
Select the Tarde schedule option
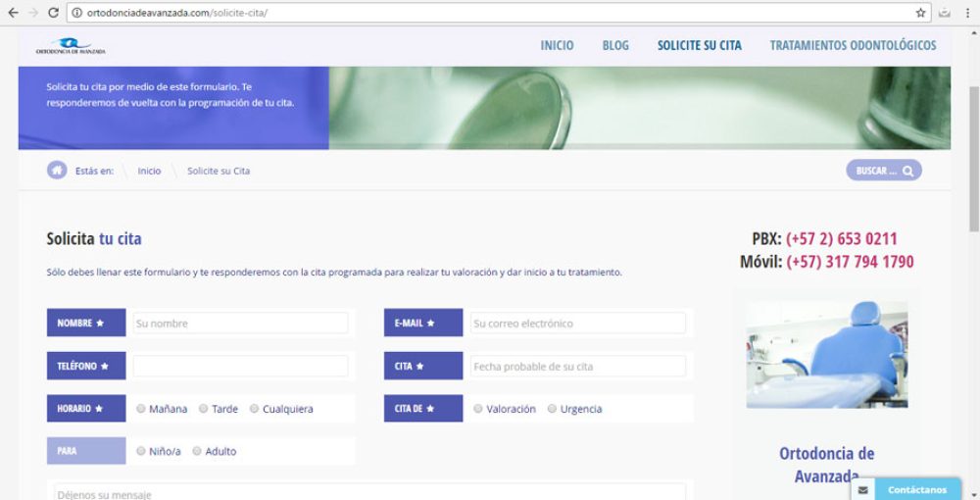pos(204,409)
